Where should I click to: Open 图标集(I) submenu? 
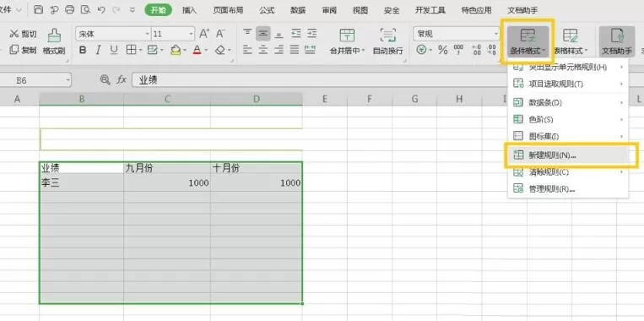pyautogui.click(x=567, y=136)
